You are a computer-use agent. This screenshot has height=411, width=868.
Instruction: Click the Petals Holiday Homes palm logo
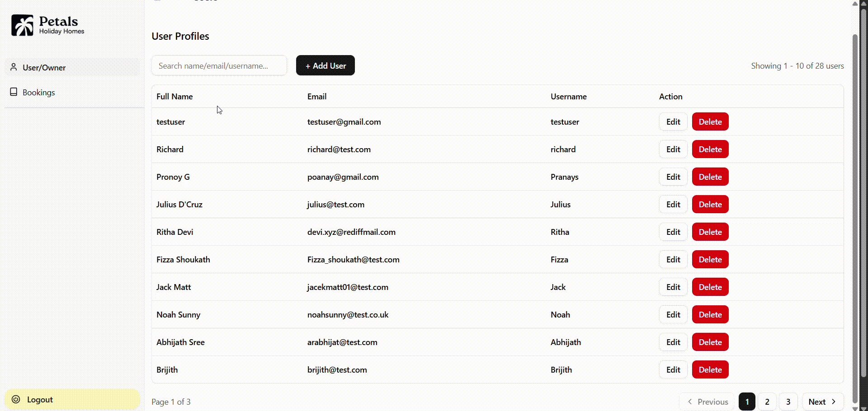(x=22, y=25)
